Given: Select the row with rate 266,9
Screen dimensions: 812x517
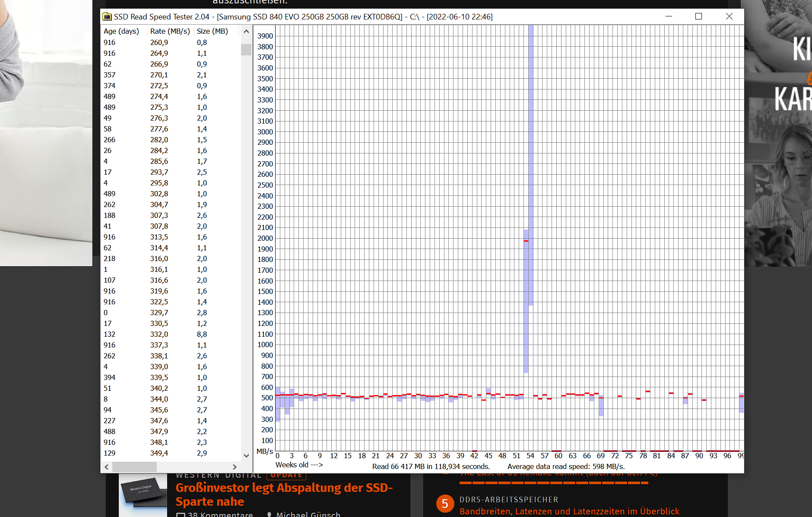Looking at the screenshot, I should coord(171,64).
